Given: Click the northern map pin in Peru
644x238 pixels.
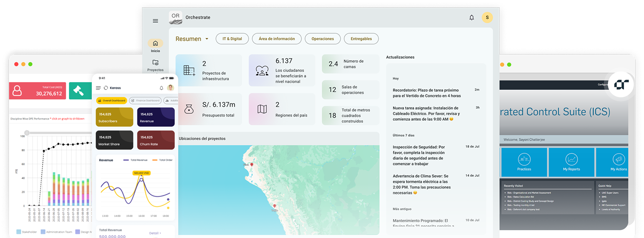Looking at the screenshot, I should [x=252, y=165].
